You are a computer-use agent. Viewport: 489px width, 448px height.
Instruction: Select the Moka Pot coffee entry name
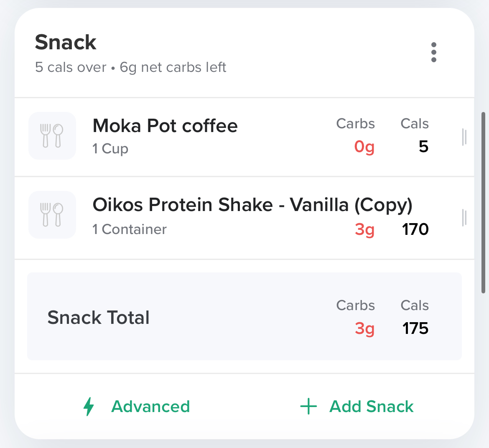[x=165, y=126]
